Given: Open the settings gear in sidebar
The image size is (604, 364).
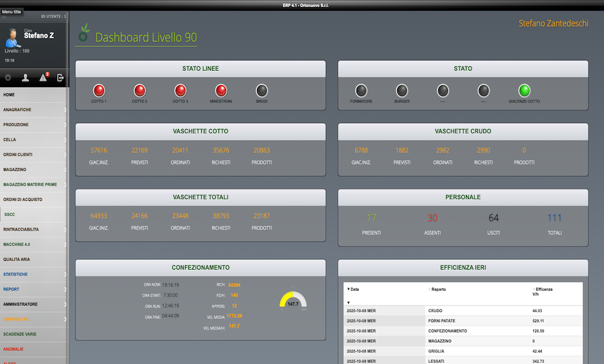Looking at the screenshot, I should [8, 78].
